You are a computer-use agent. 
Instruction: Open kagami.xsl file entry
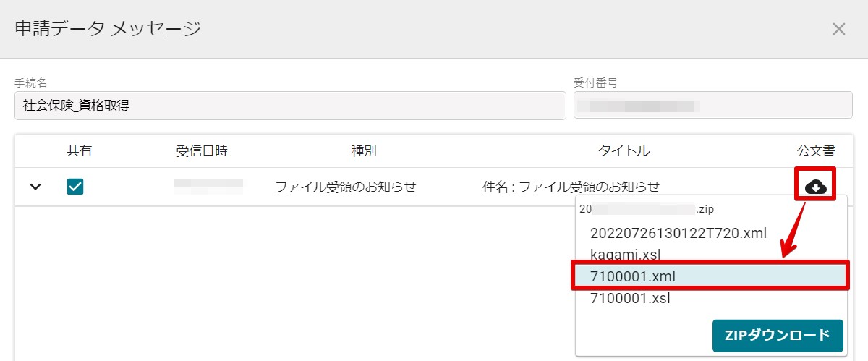tap(626, 254)
